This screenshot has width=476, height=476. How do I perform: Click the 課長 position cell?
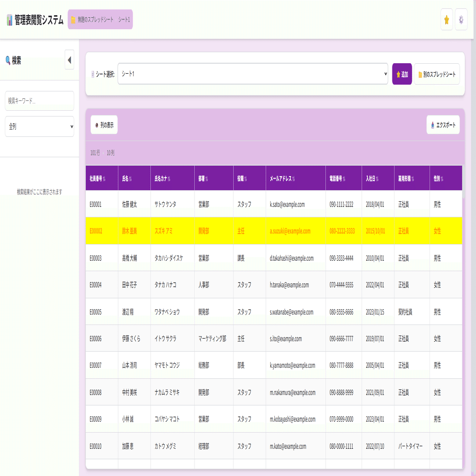click(249, 258)
